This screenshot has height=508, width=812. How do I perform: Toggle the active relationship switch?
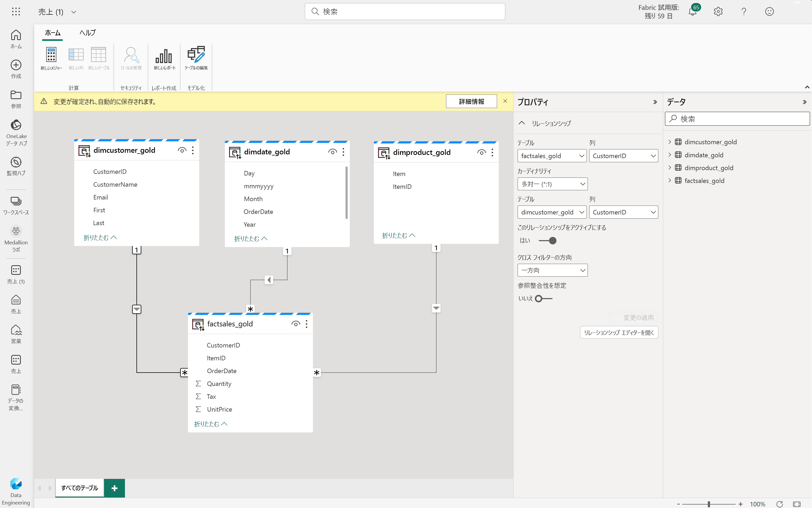point(547,241)
